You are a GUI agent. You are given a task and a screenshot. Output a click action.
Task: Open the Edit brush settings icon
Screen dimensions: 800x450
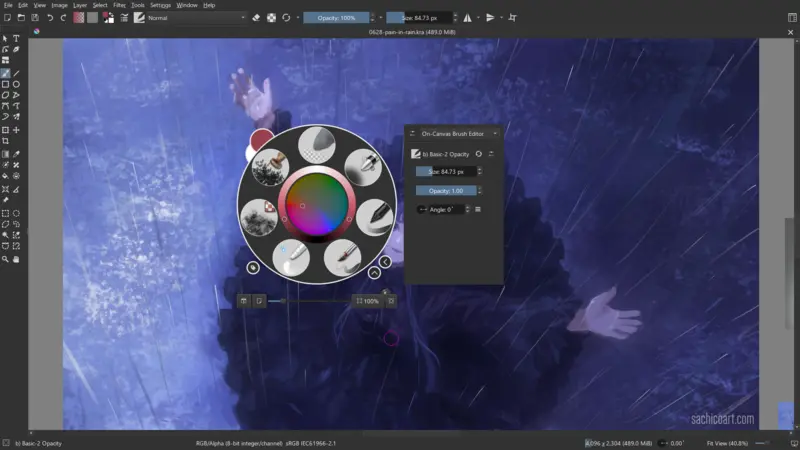pyautogui.click(x=124, y=18)
